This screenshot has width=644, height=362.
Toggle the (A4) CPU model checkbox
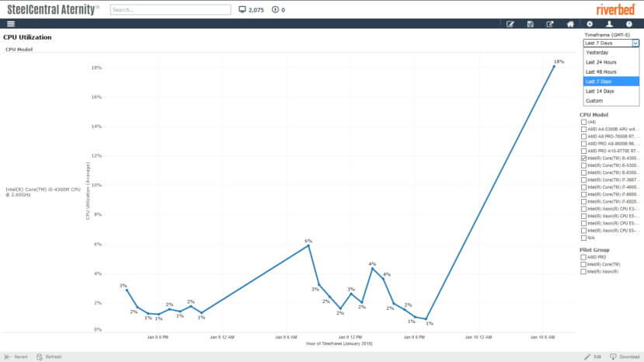[583, 122]
